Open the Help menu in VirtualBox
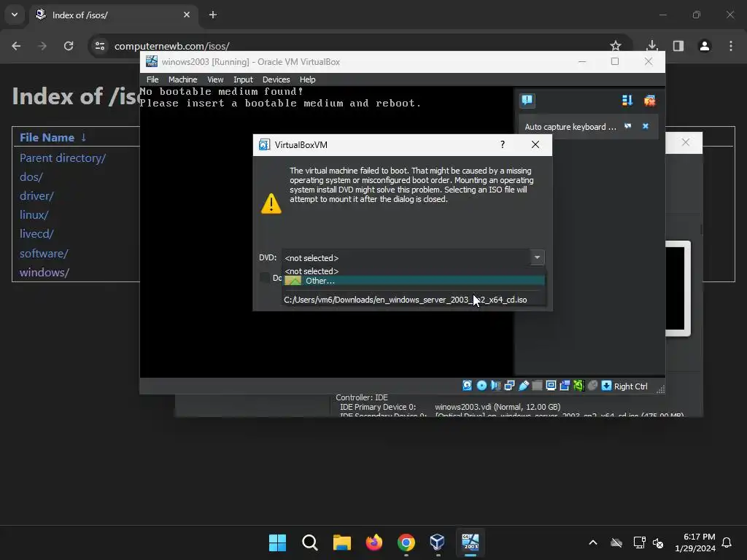The image size is (747, 560). [x=307, y=79]
